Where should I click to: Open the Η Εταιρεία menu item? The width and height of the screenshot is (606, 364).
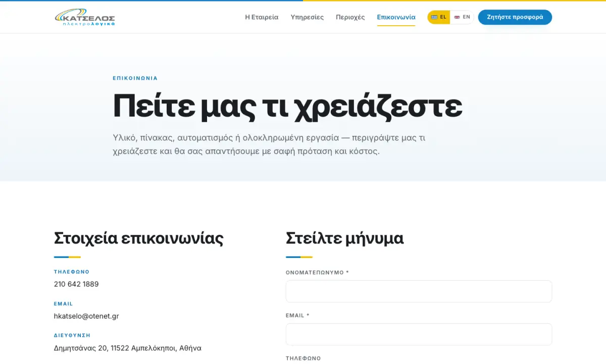tap(262, 17)
